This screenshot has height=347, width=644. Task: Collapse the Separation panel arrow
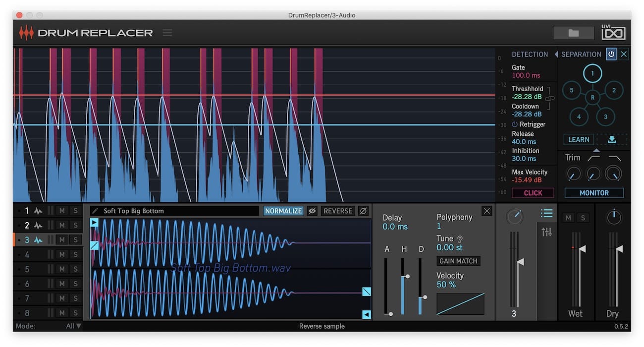click(x=556, y=54)
